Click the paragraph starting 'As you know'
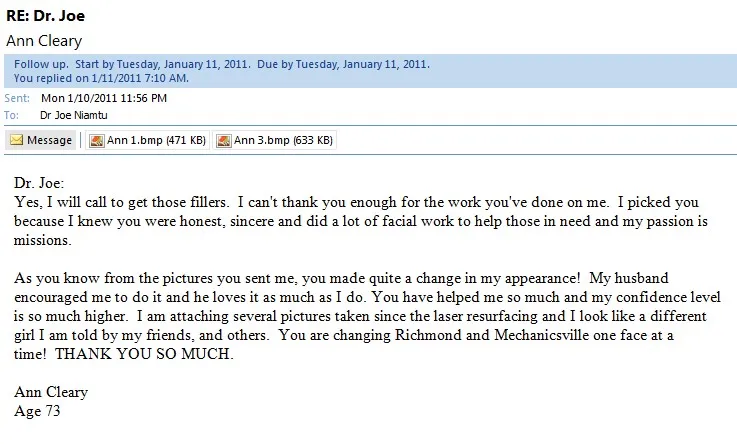The height and width of the screenshot is (444, 737). click(x=367, y=316)
